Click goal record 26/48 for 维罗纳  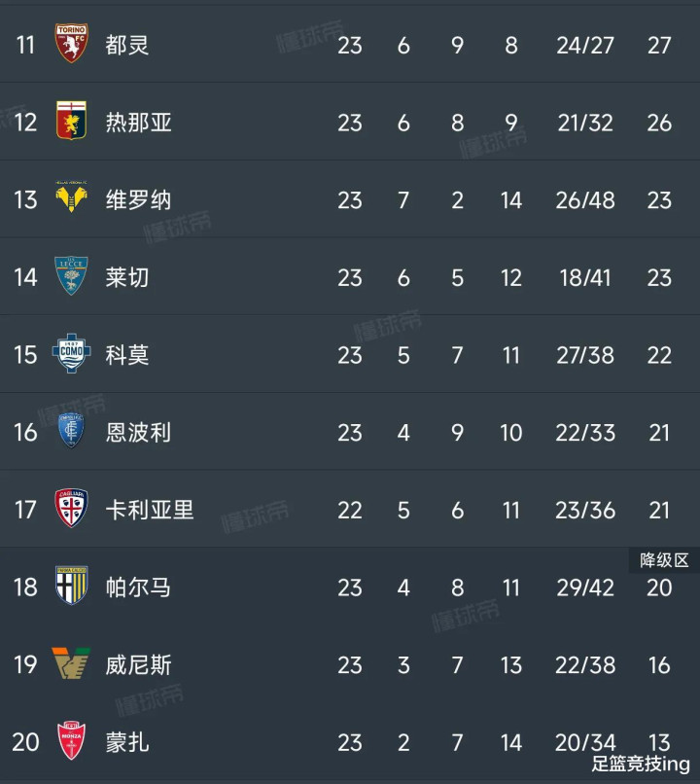point(585,200)
